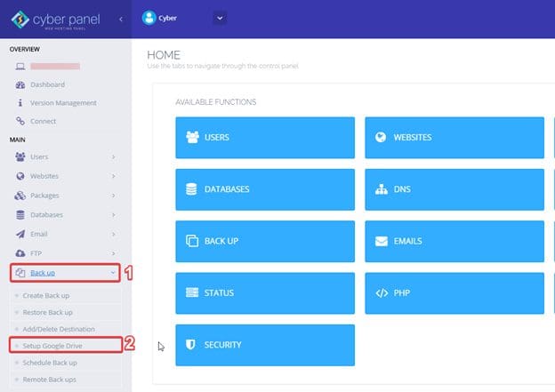
Task: Click the Dashboard icon in sidebar
Action: pos(20,84)
